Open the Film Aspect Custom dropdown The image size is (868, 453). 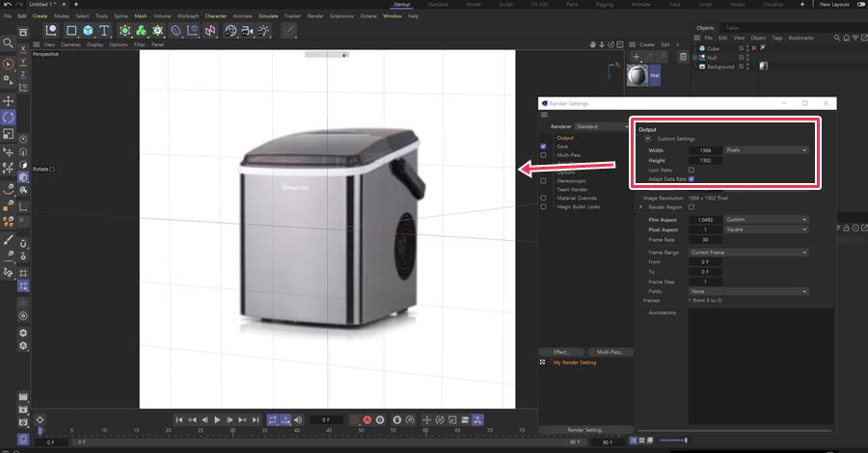766,220
